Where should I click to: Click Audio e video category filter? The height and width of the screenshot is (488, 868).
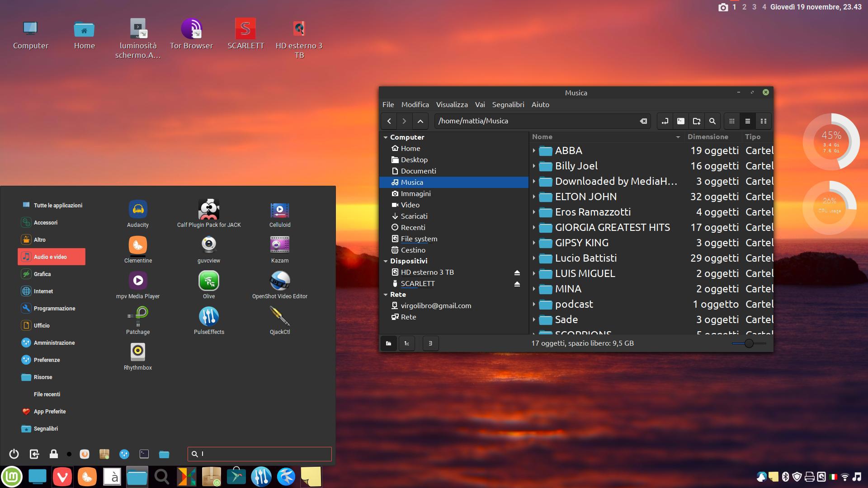click(x=51, y=256)
